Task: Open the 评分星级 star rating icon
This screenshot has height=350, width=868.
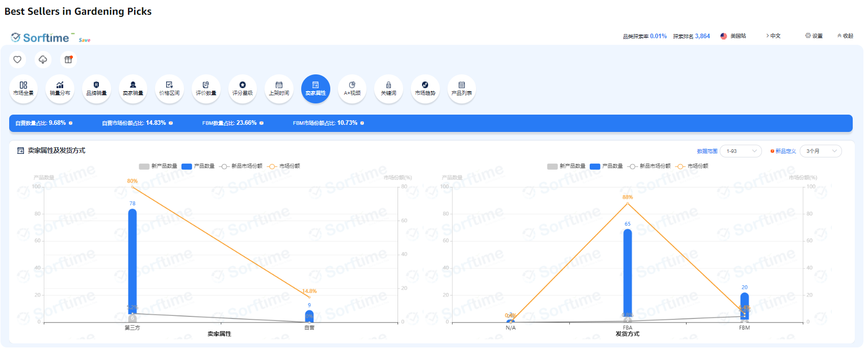Action: [x=243, y=89]
